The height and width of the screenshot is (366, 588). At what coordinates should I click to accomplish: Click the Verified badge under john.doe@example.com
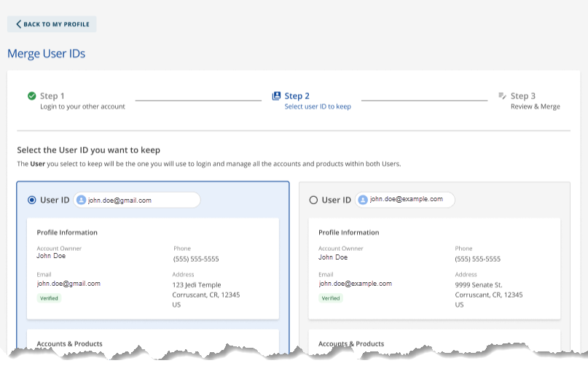(331, 298)
